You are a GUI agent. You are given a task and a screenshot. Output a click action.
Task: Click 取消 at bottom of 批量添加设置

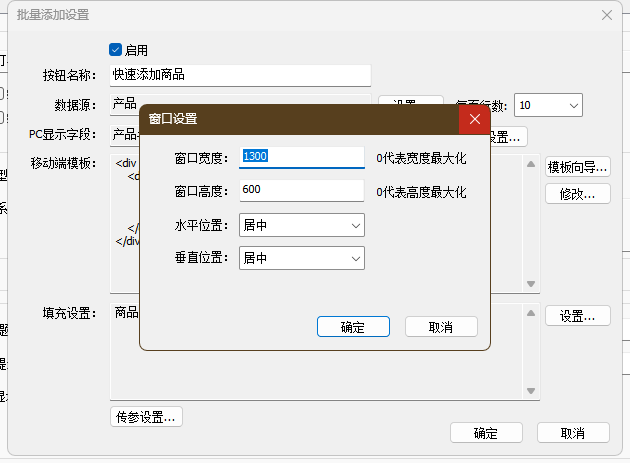pos(573,433)
